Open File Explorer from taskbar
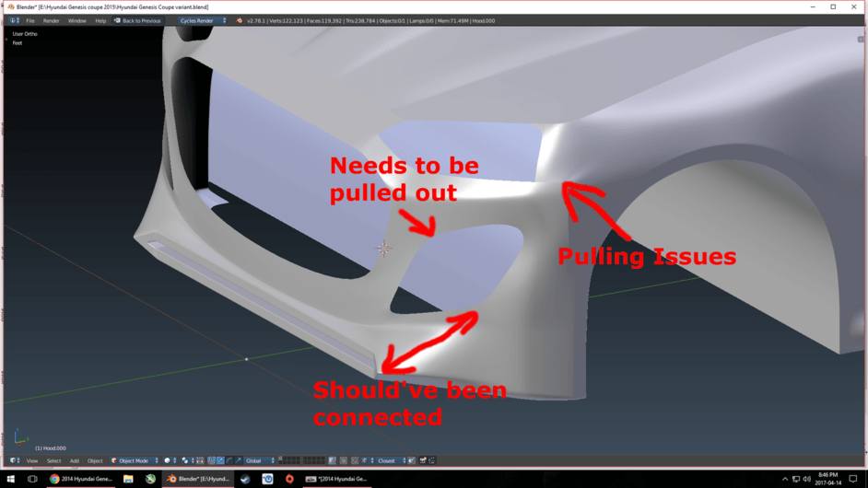The image size is (868, 488). point(128,479)
